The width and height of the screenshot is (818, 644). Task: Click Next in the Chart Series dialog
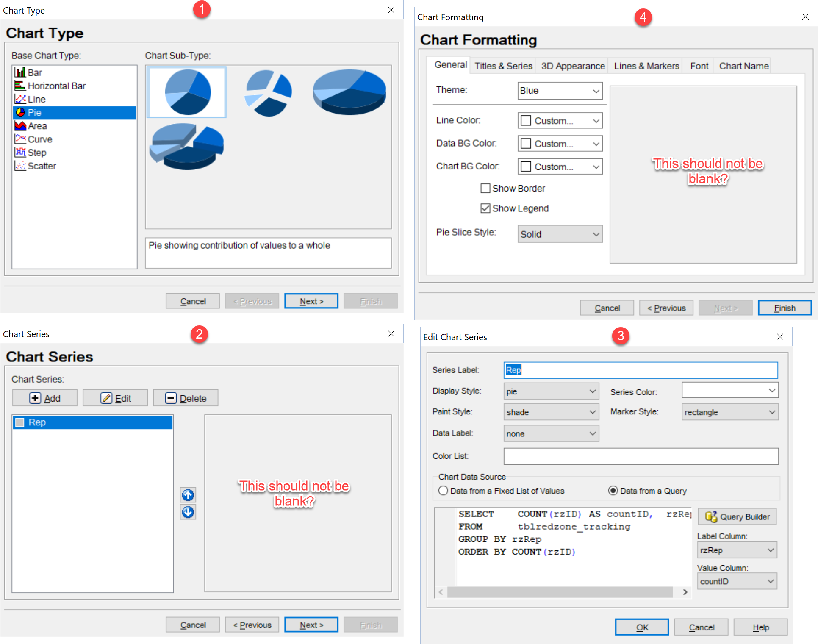click(311, 625)
